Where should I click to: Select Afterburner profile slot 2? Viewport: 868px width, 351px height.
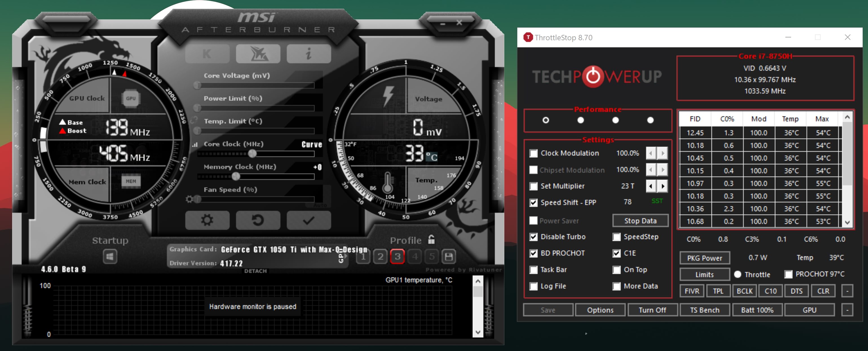point(380,257)
